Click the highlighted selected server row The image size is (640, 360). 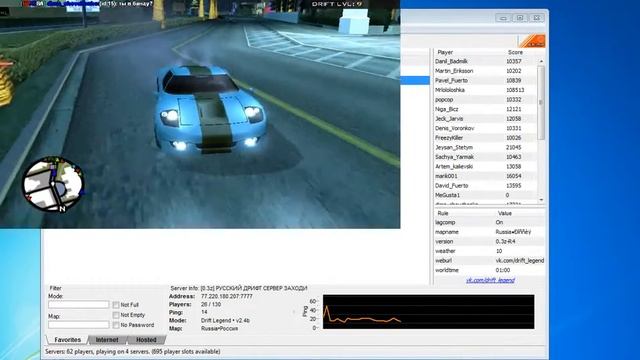(415, 80)
